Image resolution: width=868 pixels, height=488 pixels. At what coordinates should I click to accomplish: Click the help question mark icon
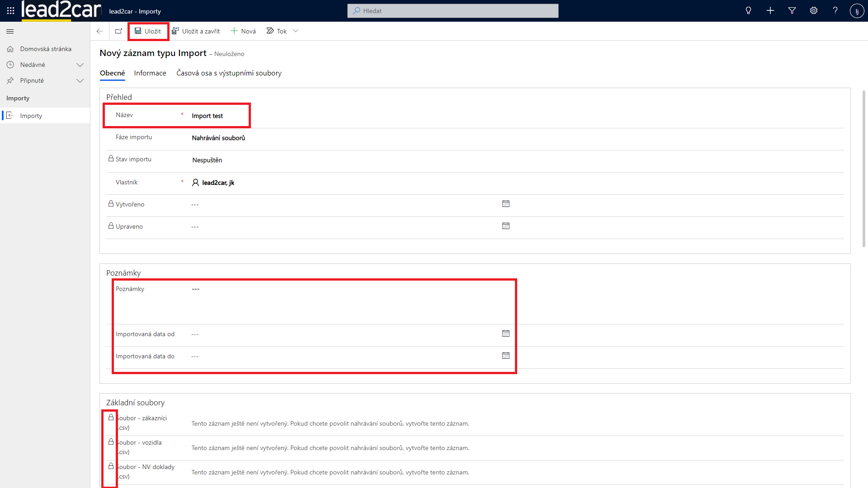(835, 11)
